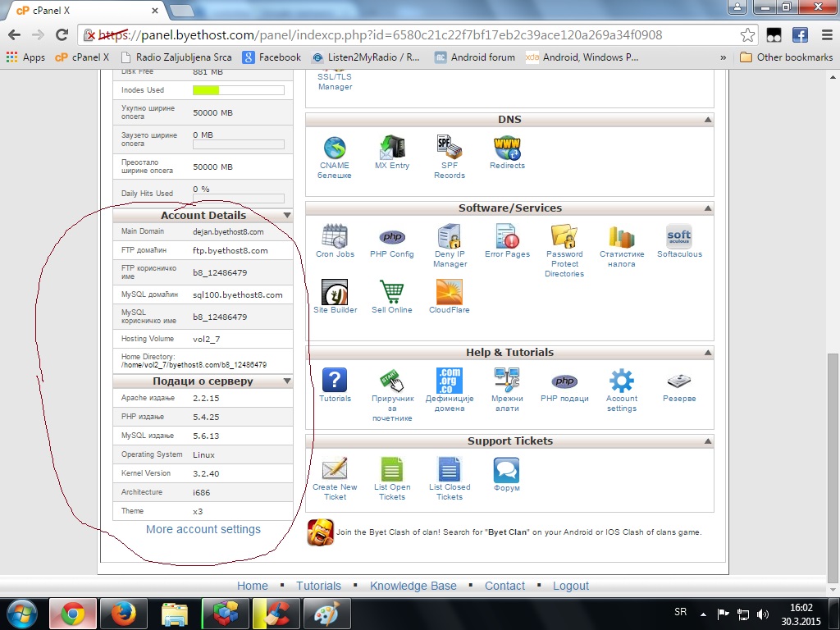Open the Redirects tool
Viewport: 840px width, 630px height.
coord(507,148)
